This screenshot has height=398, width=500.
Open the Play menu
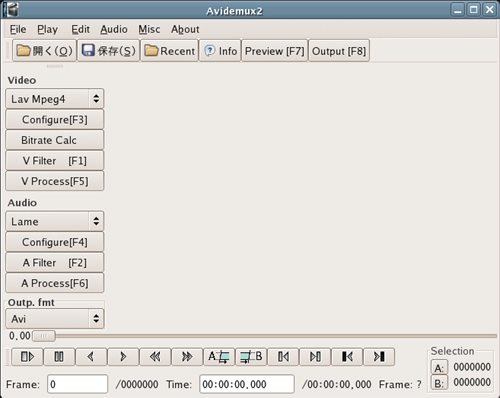[47, 29]
